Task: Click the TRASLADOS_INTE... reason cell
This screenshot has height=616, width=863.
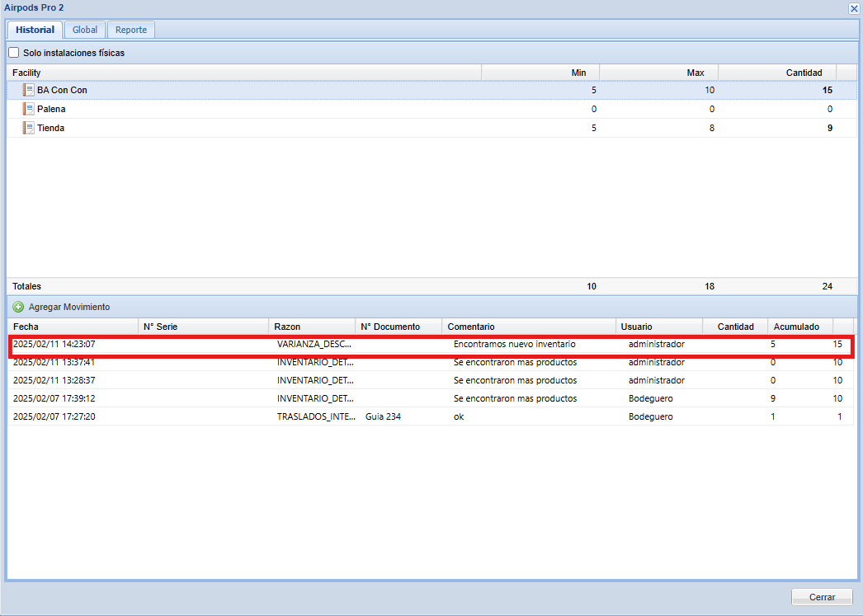Action: (316, 417)
